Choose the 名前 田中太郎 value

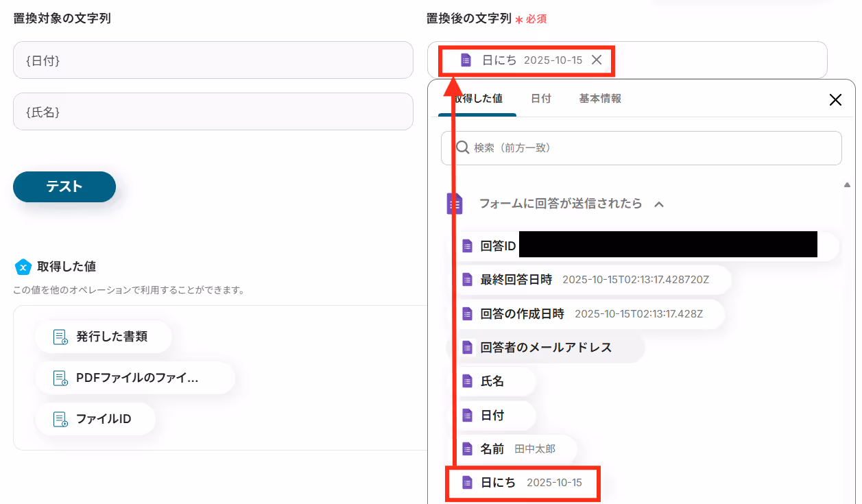[512, 449]
